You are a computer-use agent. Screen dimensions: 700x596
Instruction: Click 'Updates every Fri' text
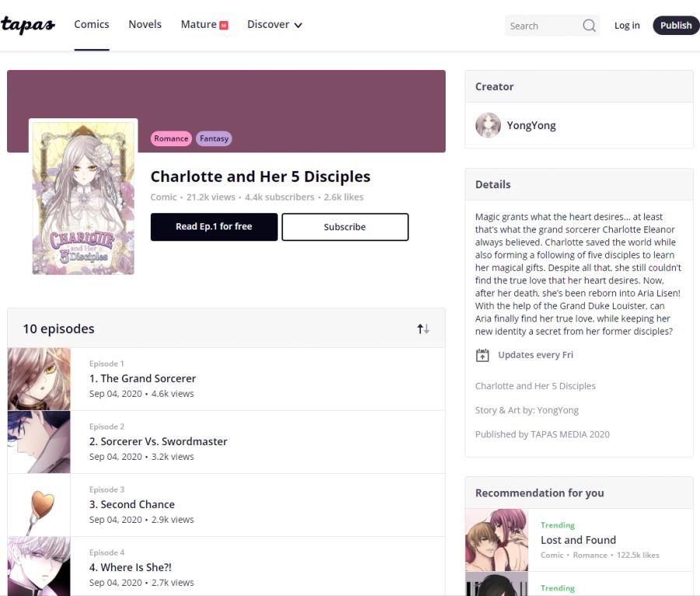tap(535, 355)
